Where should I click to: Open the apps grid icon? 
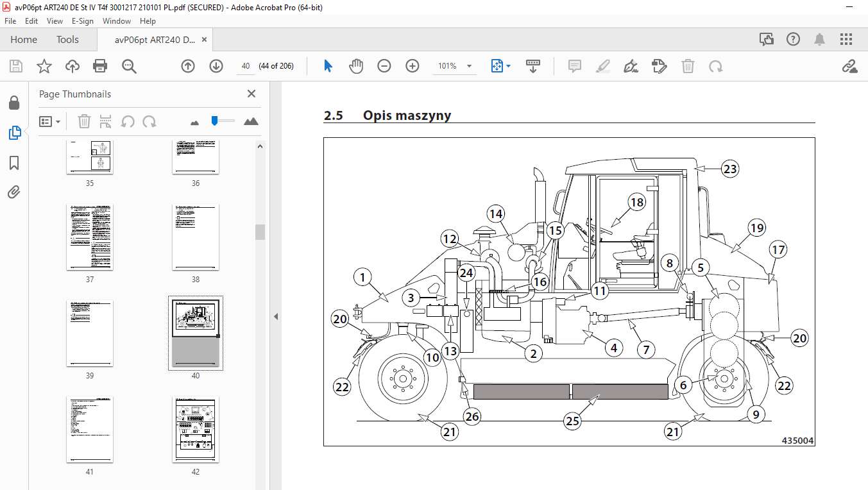tap(846, 40)
